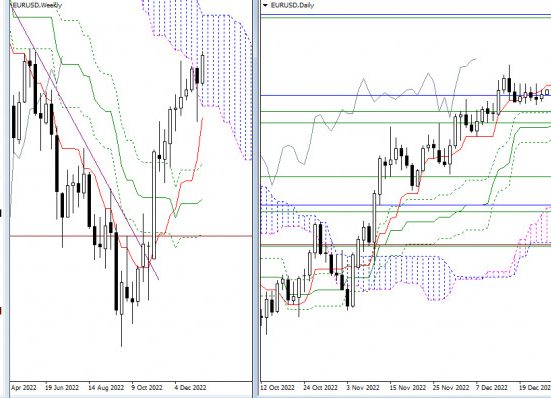Select the 14 Aug 2022 date label
Viewport: 551px width, 398px height.
tap(106, 387)
